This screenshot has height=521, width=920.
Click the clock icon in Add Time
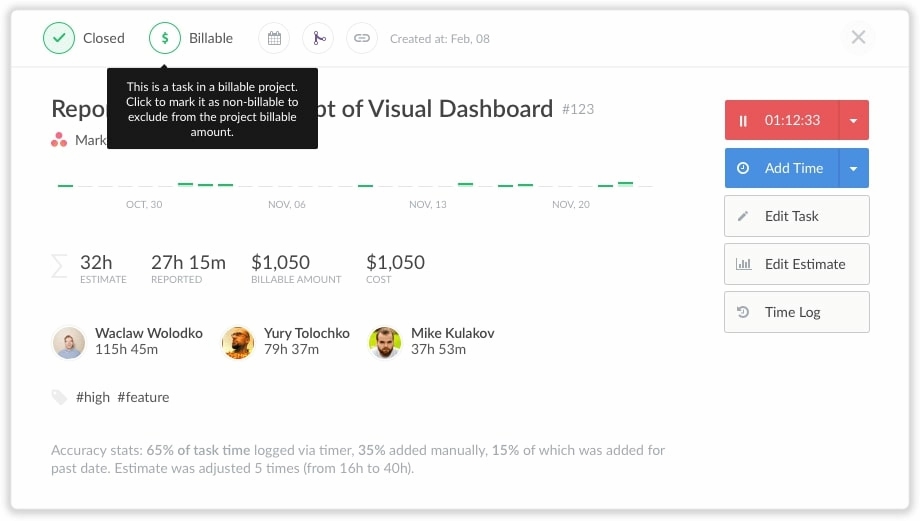(743, 168)
